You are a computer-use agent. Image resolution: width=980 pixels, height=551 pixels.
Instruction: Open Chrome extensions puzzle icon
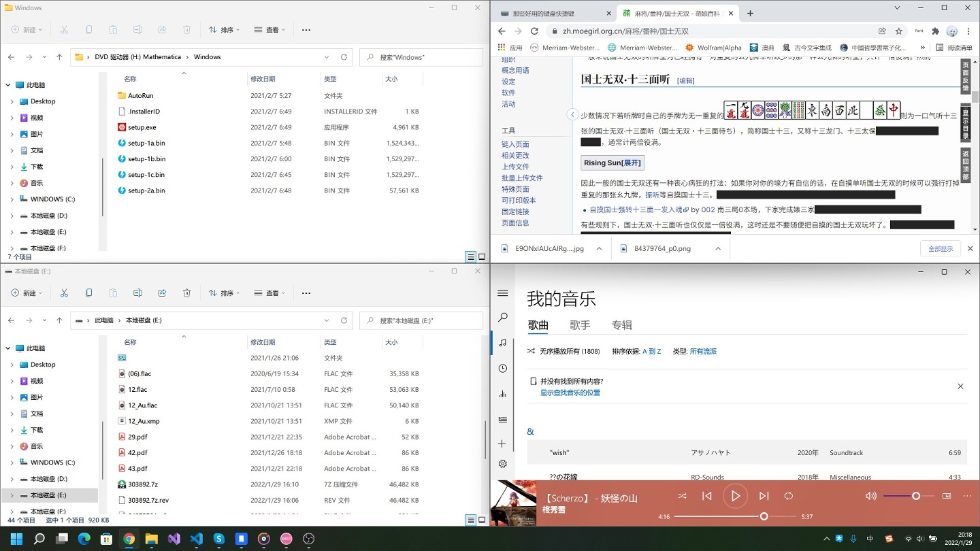click(x=935, y=31)
